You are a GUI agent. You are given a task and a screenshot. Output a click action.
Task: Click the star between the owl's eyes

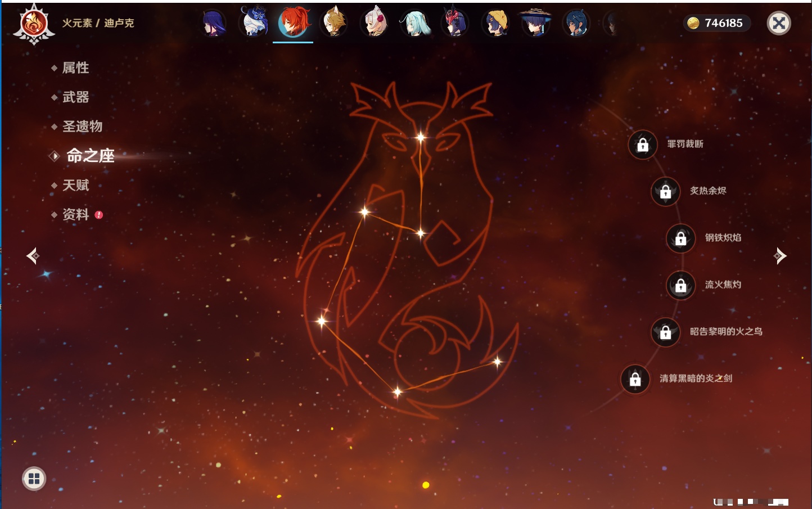point(421,137)
